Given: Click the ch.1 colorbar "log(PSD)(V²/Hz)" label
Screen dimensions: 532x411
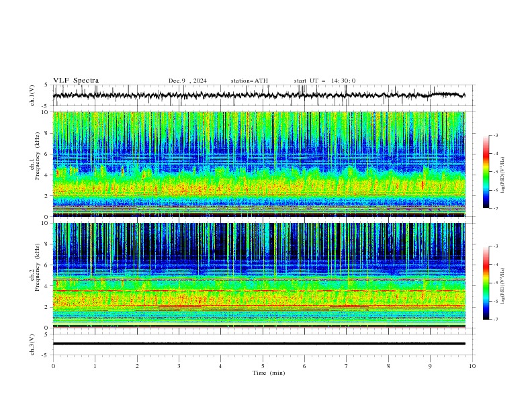Looking at the screenshot, I should click(x=502, y=175).
